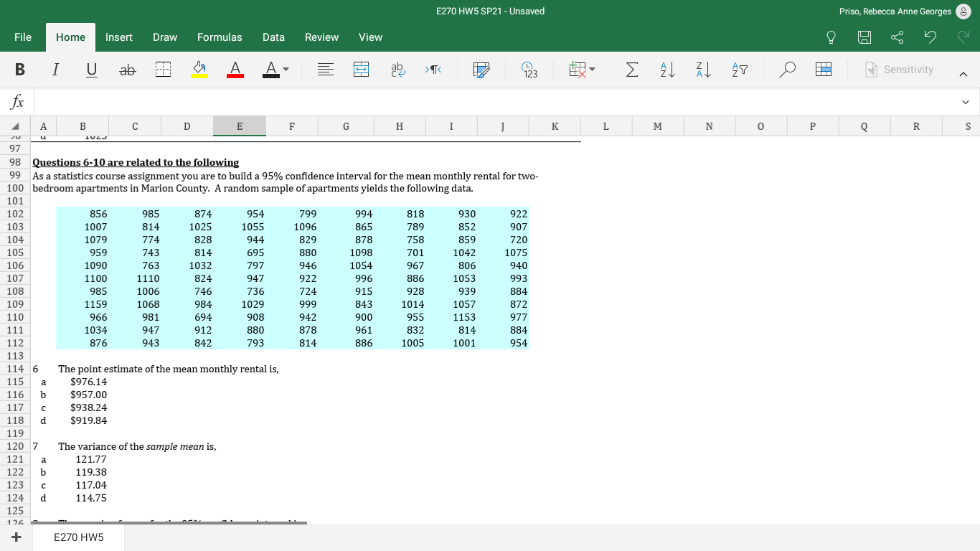Image resolution: width=980 pixels, height=551 pixels.
Task: Click the save icon in title bar
Action: (865, 37)
